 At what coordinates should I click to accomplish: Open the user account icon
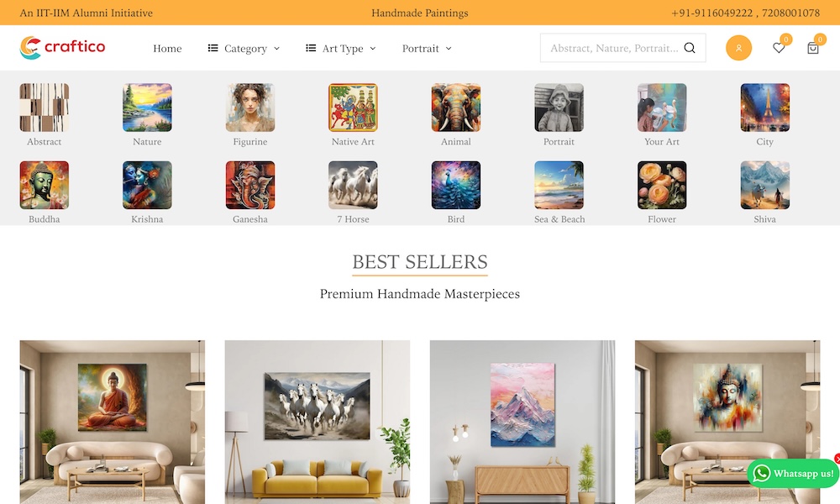point(738,48)
